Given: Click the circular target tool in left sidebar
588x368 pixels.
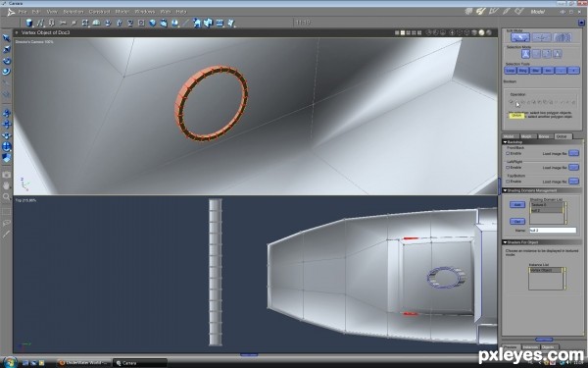Looking at the screenshot, I should (x=6, y=146).
